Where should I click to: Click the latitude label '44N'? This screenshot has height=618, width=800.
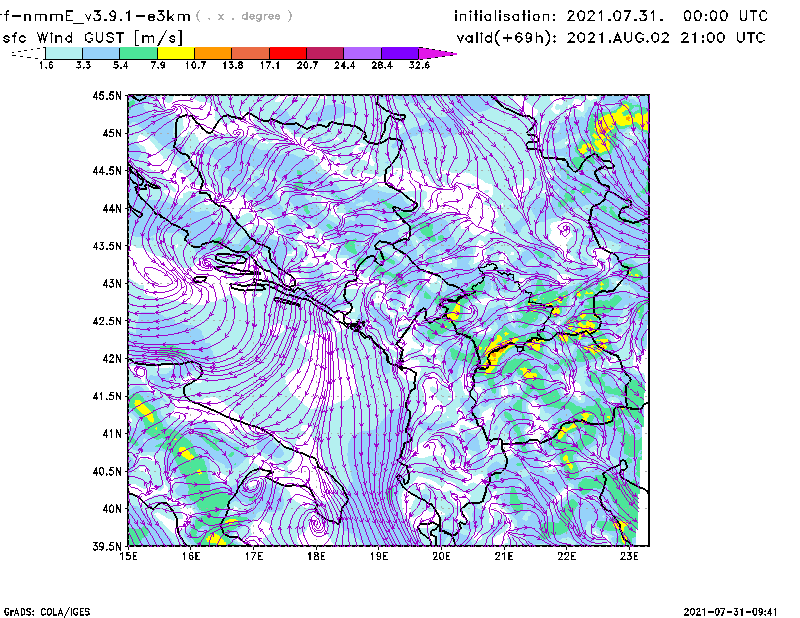(112, 208)
